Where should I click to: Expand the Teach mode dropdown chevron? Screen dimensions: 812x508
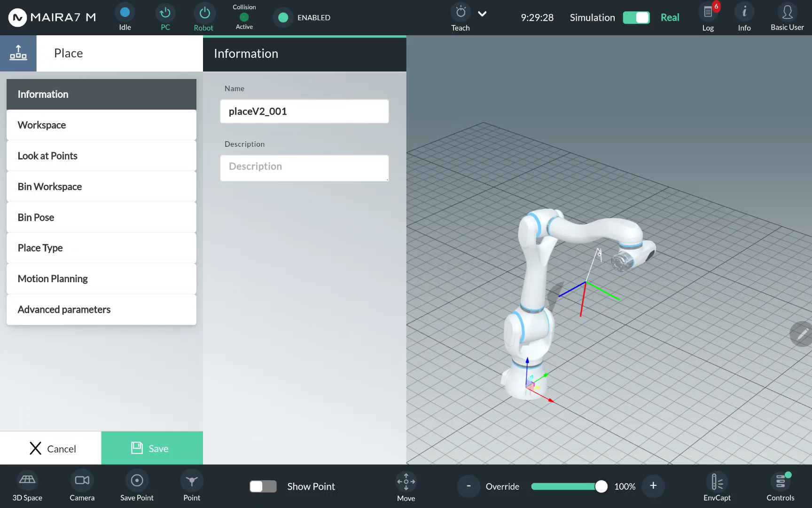pyautogui.click(x=482, y=14)
